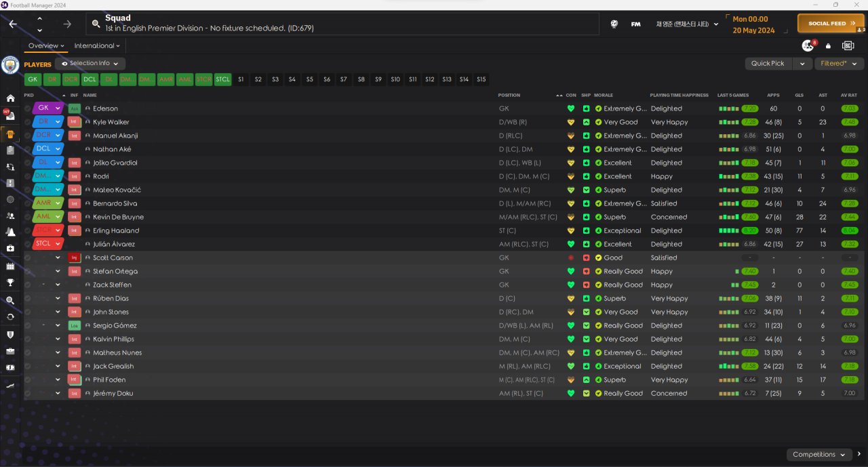This screenshot has height=467, width=868.
Task: Open the clipboard icon in the sidebar
Action: (10, 150)
